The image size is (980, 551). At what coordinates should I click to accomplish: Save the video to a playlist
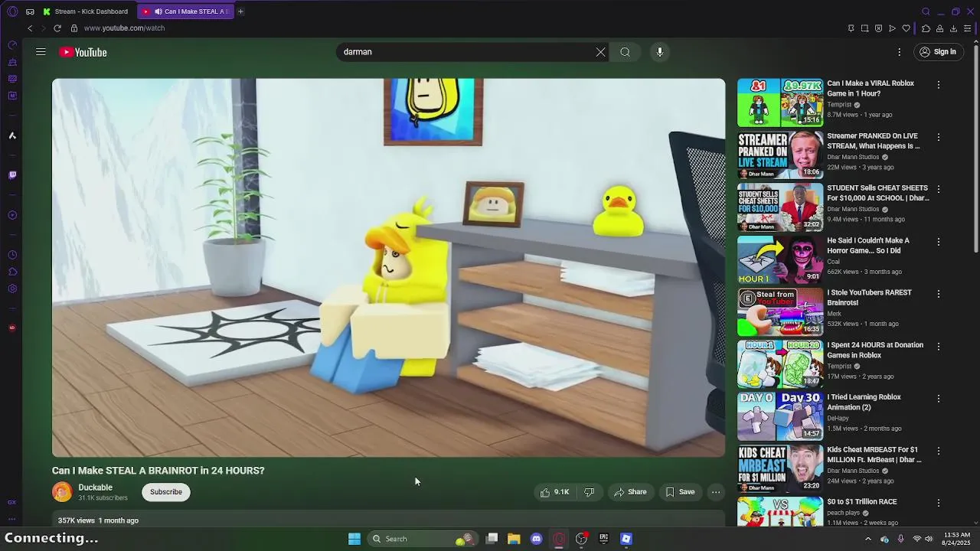coord(680,492)
